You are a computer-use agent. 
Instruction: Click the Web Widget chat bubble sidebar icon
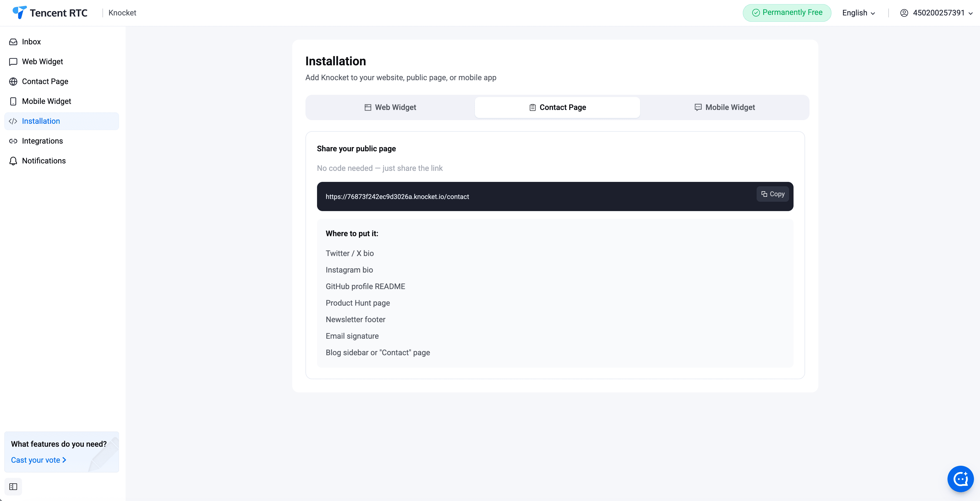[x=13, y=62]
